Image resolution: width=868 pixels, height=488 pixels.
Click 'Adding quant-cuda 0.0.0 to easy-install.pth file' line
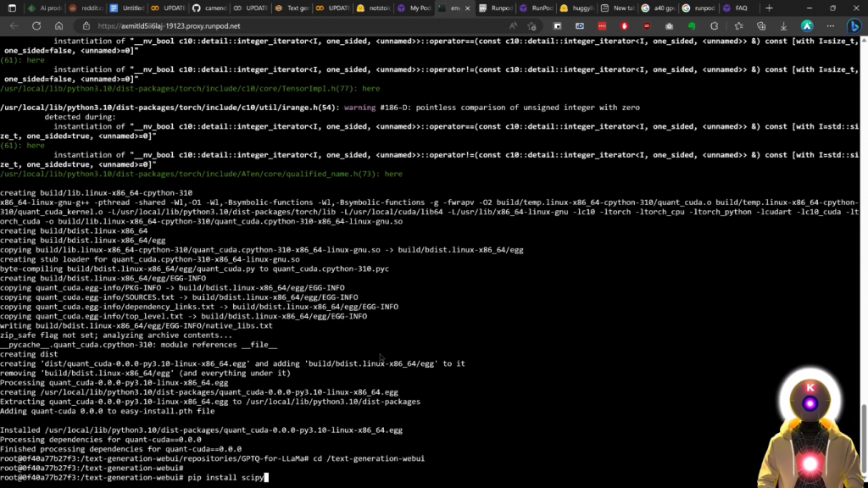pos(108,411)
